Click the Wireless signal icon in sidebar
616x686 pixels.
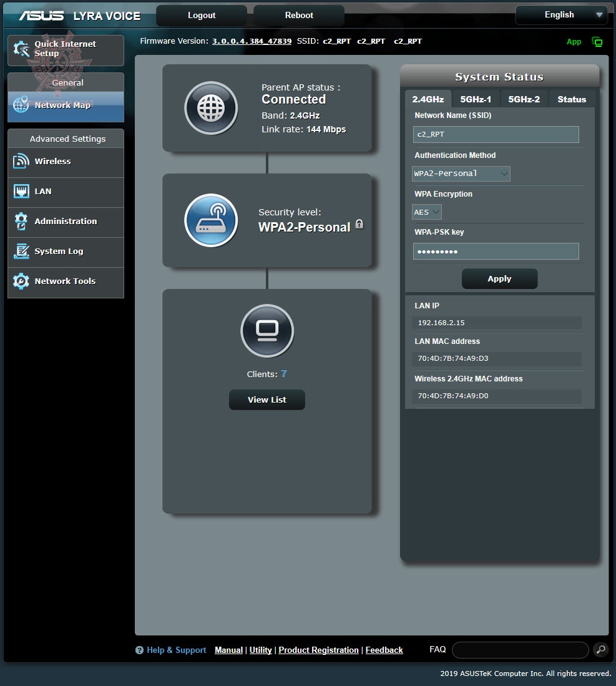click(21, 161)
